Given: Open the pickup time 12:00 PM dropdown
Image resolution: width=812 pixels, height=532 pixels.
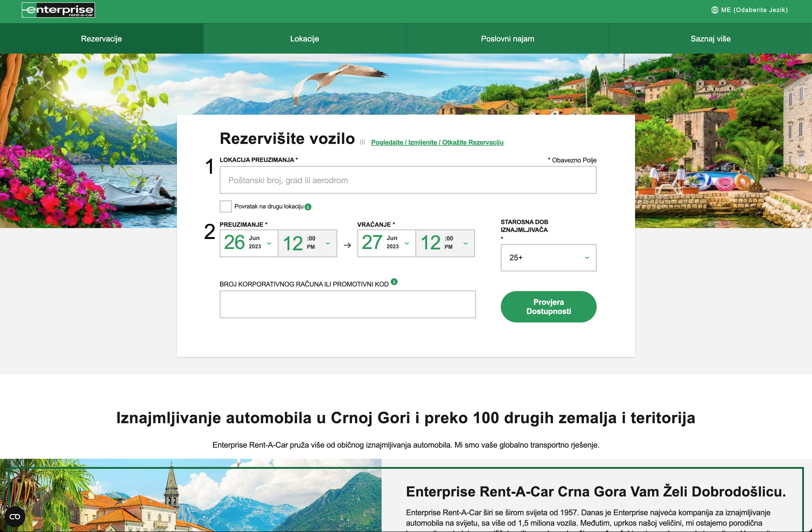Looking at the screenshot, I should click(307, 243).
